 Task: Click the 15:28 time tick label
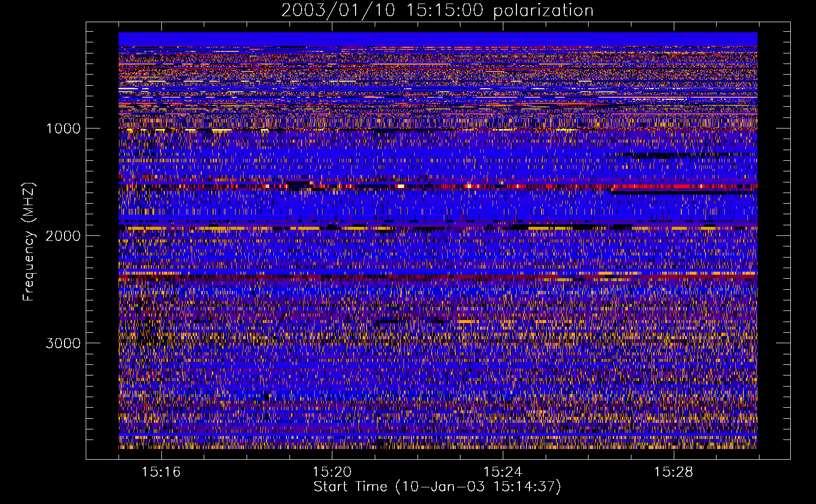point(674,472)
